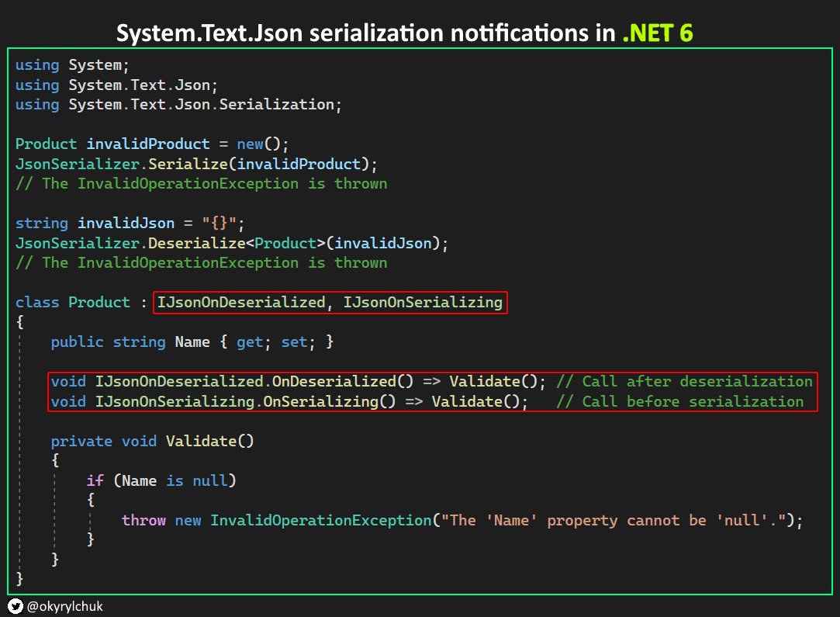Click 'JsonSerializer.Deserialize<Product>(invalidJson);' line
The height and width of the screenshot is (617, 840).
[231, 244]
